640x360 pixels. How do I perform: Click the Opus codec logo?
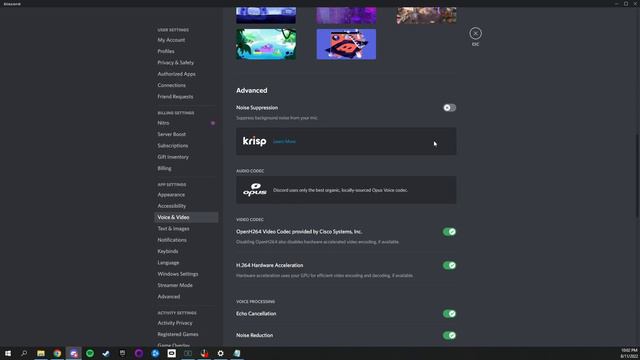[x=255, y=190]
